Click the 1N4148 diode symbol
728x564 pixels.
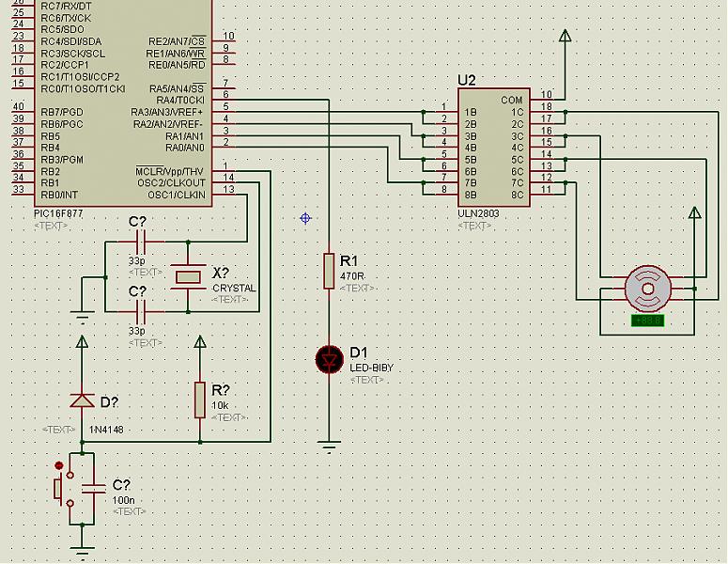click(82, 400)
